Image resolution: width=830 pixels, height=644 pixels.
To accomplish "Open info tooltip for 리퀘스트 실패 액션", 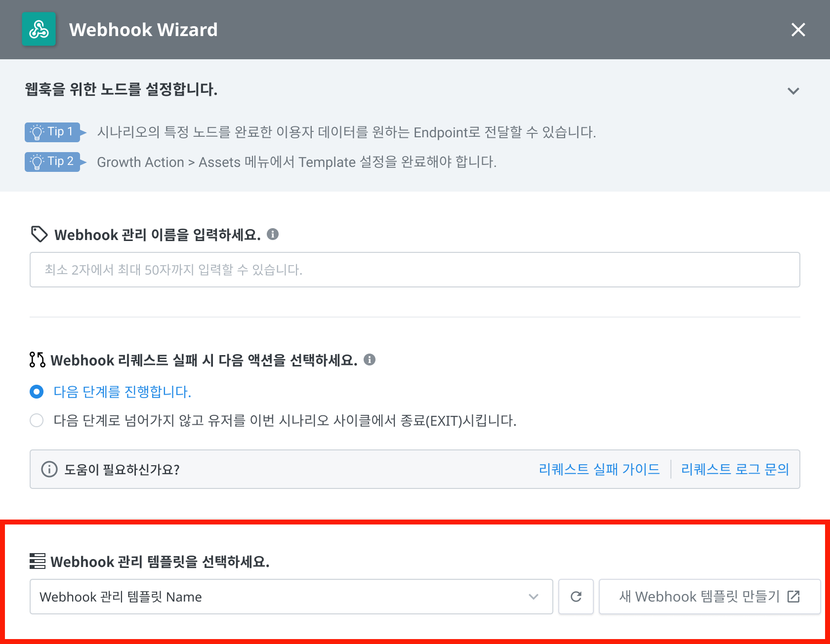I will 370,360.
